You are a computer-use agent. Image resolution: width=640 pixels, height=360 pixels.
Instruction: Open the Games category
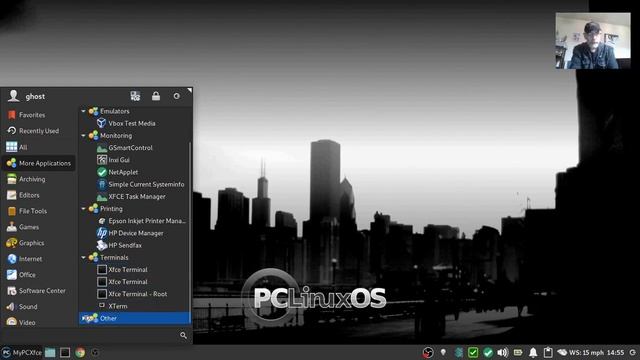39,227
